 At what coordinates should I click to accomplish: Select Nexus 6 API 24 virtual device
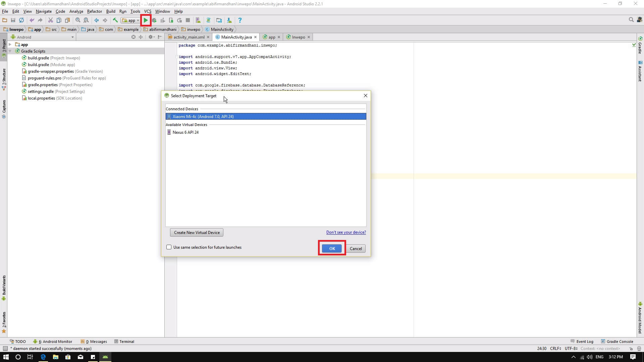[185, 132]
